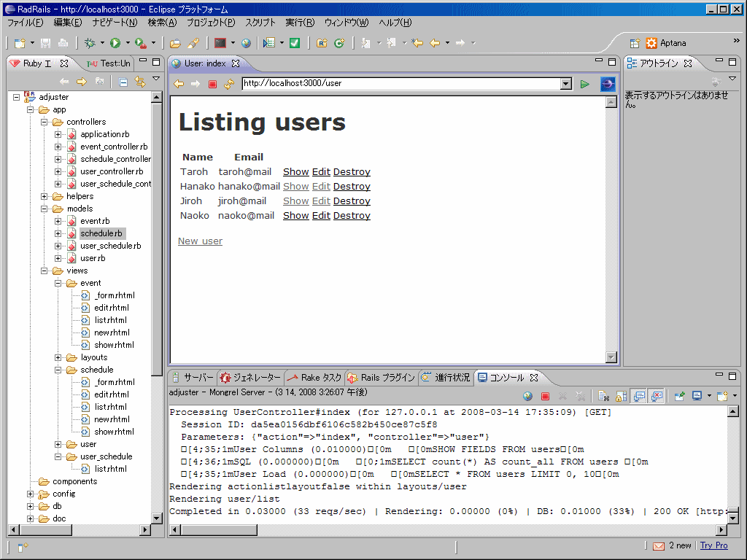This screenshot has height=560, width=747.
Task: Close the コンソール tab
Action: [x=534, y=378]
